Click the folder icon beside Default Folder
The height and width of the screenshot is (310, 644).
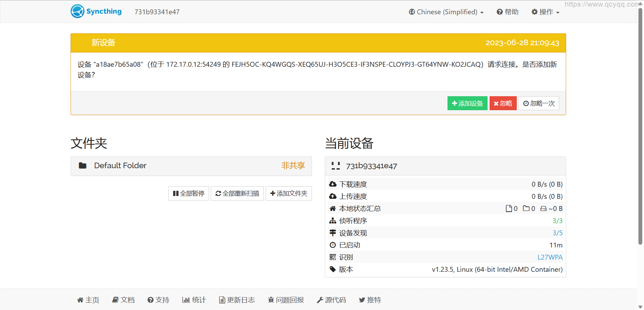click(82, 166)
